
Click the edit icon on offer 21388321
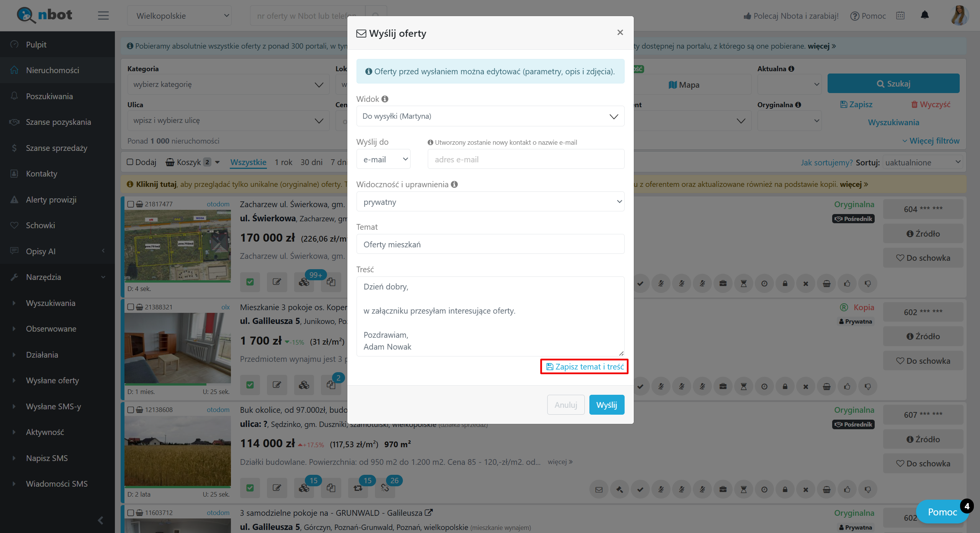pyautogui.click(x=276, y=385)
